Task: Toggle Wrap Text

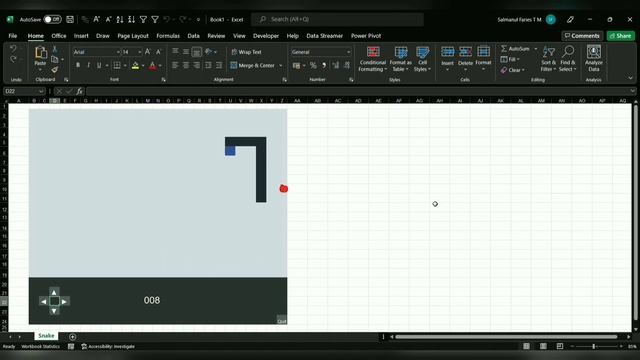Action: (x=246, y=52)
